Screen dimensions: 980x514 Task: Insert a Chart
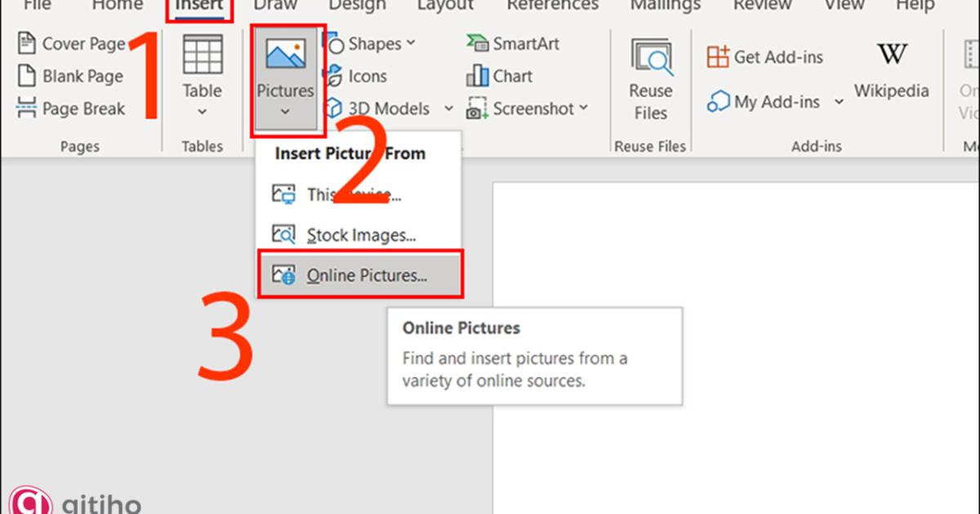(500, 76)
